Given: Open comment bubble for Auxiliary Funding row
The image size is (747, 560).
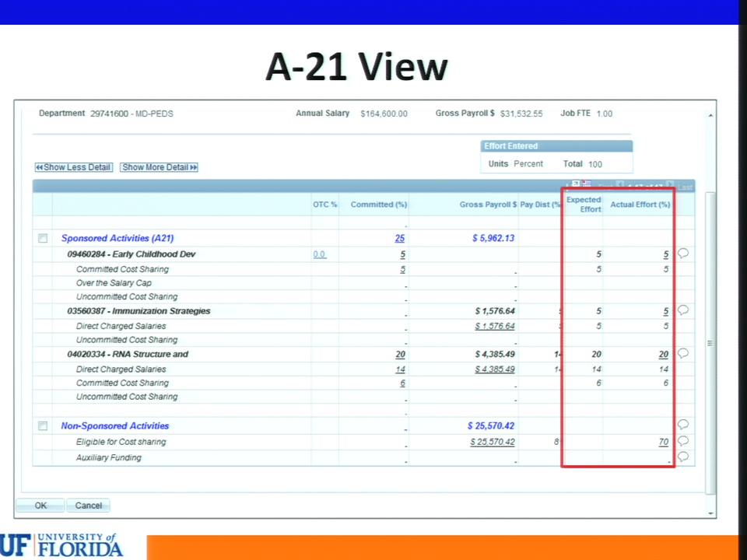Looking at the screenshot, I should coord(683,457).
